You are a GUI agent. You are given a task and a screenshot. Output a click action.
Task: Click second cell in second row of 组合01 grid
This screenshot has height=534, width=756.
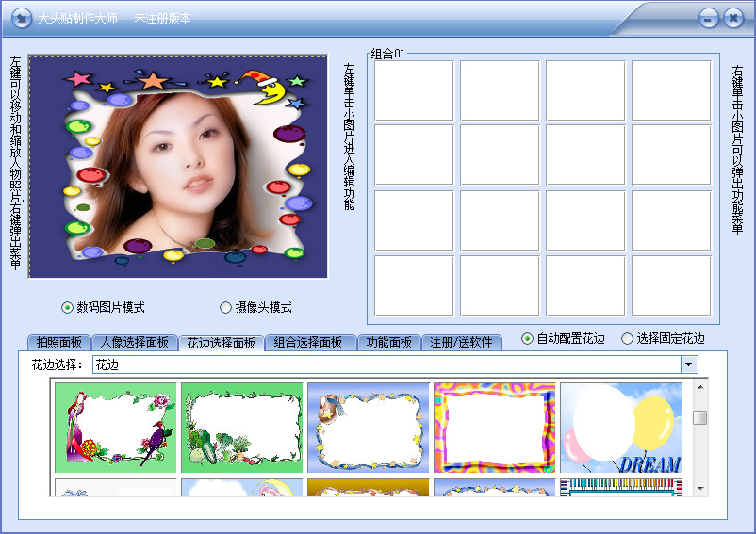[500, 154]
